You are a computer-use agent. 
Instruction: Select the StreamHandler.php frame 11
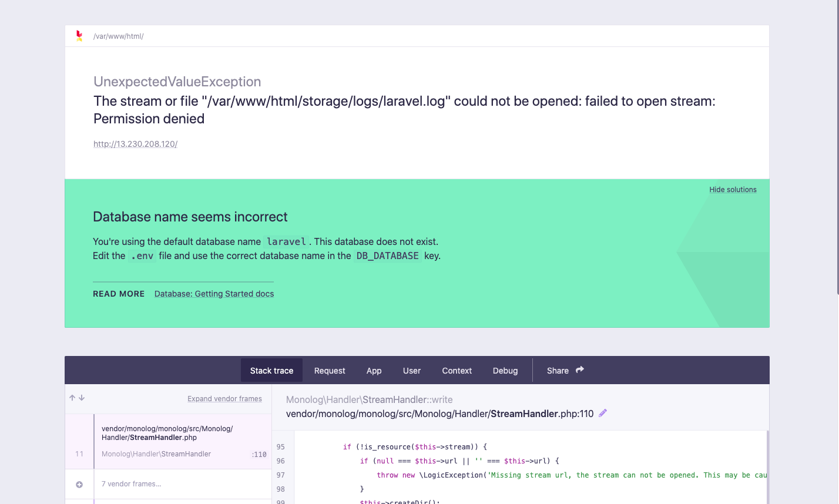(168, 441)
